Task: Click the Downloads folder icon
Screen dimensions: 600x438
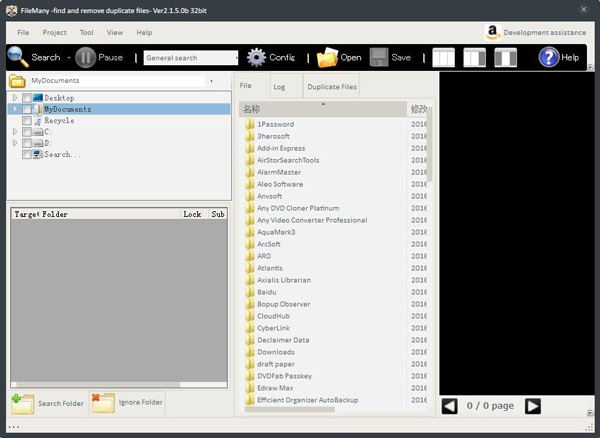Action: (249, 352)
